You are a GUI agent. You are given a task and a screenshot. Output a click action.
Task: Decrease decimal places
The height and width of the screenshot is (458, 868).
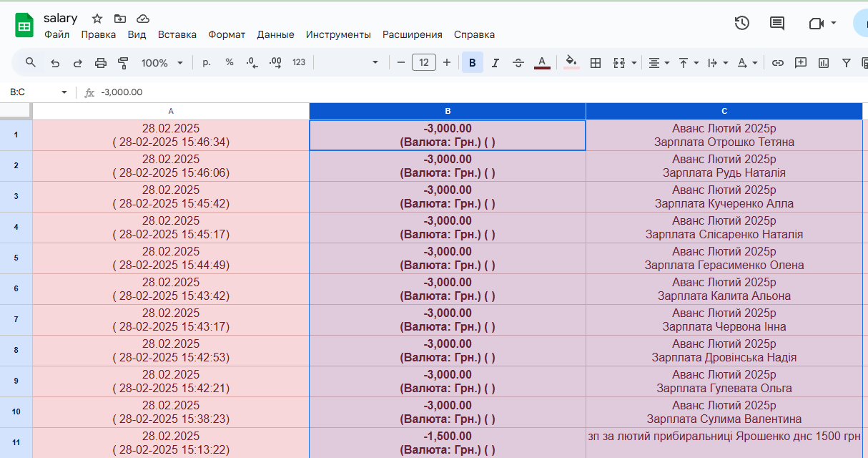click(252, 63)
